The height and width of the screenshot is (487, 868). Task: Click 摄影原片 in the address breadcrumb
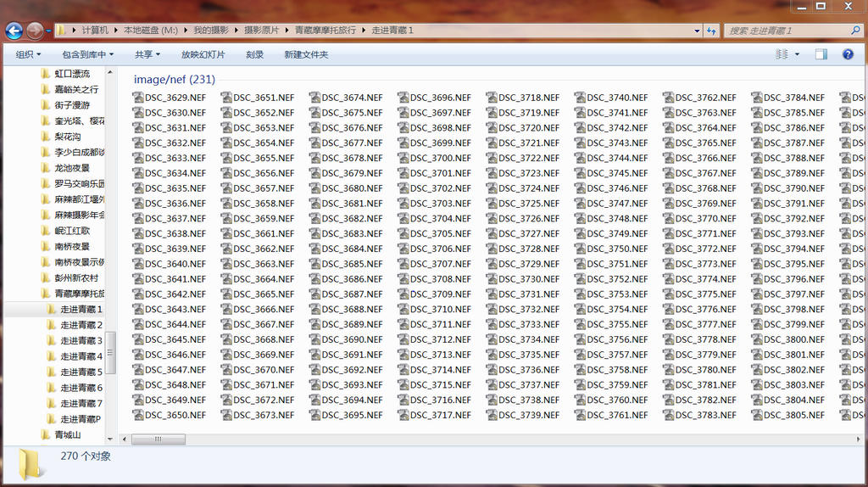(261, 31)
